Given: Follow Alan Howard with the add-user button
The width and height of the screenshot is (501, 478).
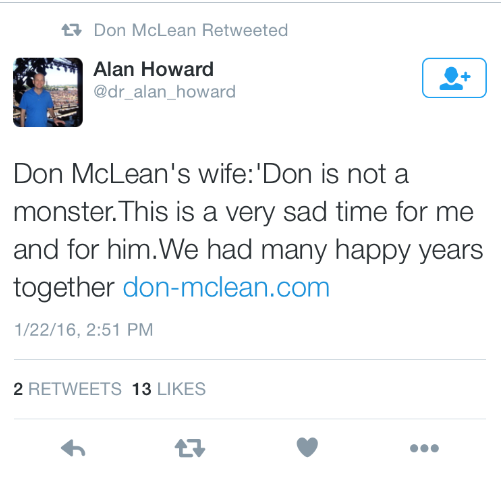Looking at the screenshot, I should point(454,78).
